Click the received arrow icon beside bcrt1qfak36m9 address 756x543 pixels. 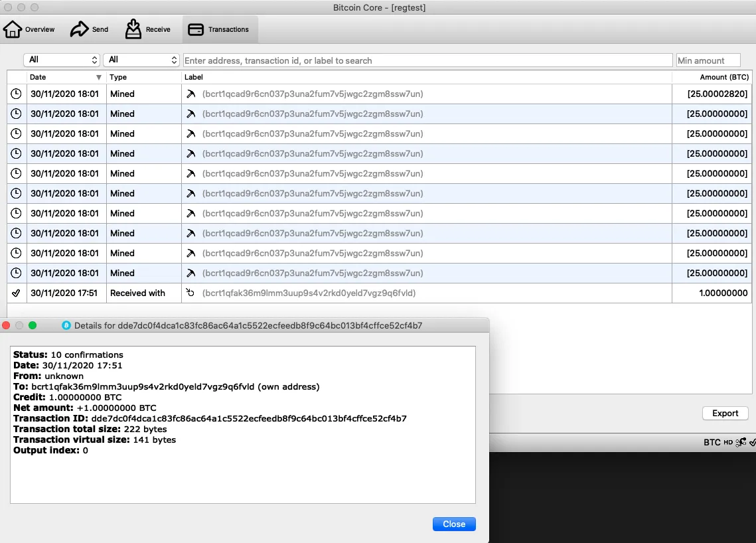coord(191,293)
